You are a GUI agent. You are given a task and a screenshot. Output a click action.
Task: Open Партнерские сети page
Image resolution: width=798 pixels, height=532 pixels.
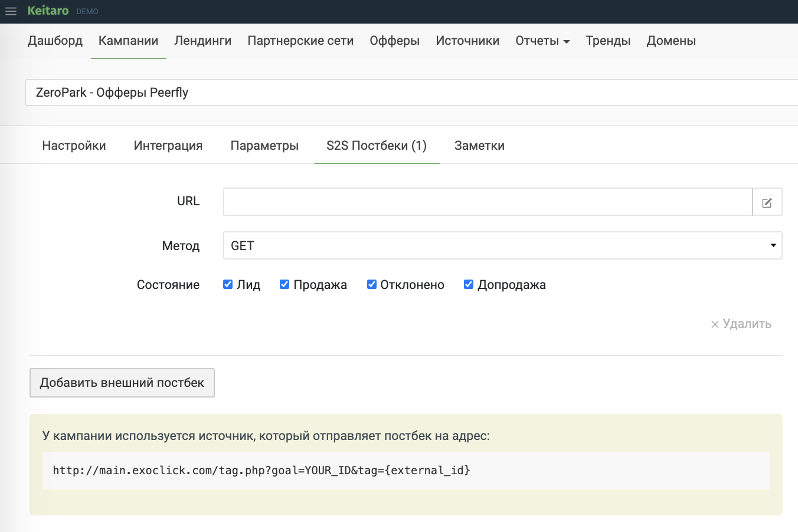click(x=300, y=41)
